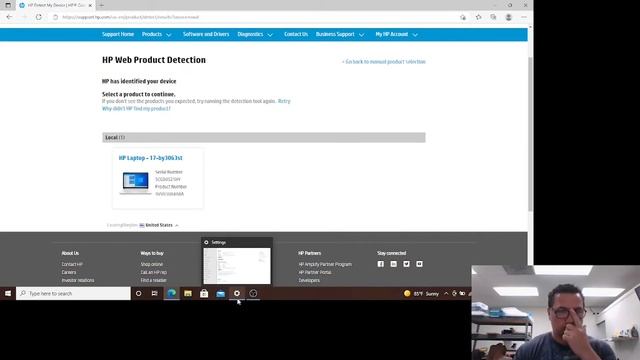Image resolution: width=640 pixels, height=360 pixels.
Task: Select the HP Detect My Device browser tab
Action: (x=55, y=5)
